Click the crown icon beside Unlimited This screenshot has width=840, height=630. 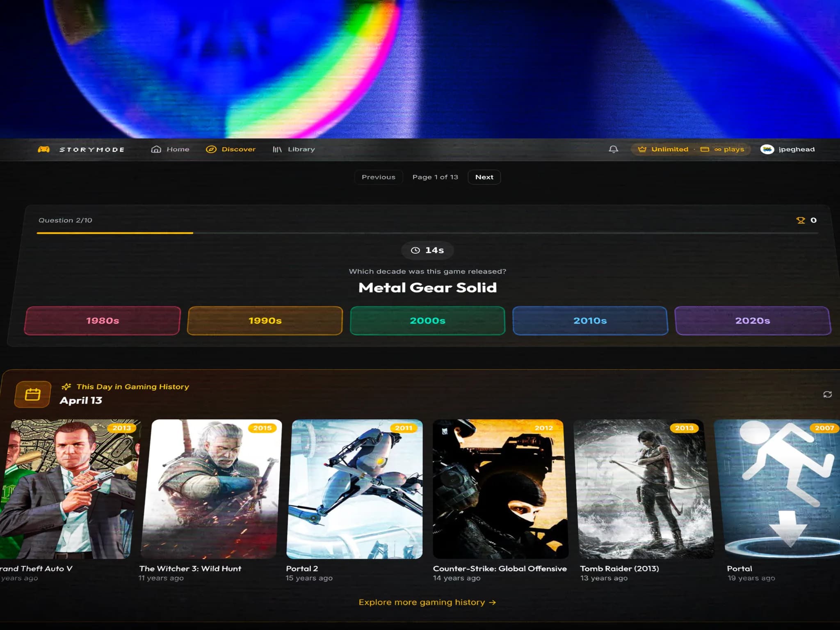tap(642, 149)
